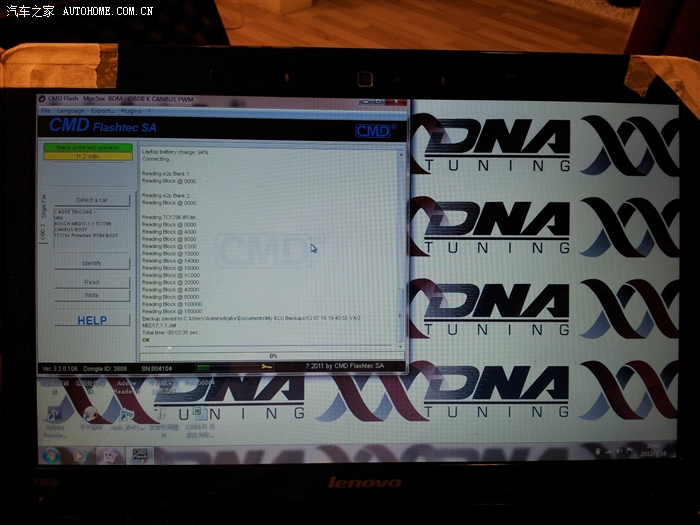
Task: Open the Windows Start orb
Action: tap(51, 455)
